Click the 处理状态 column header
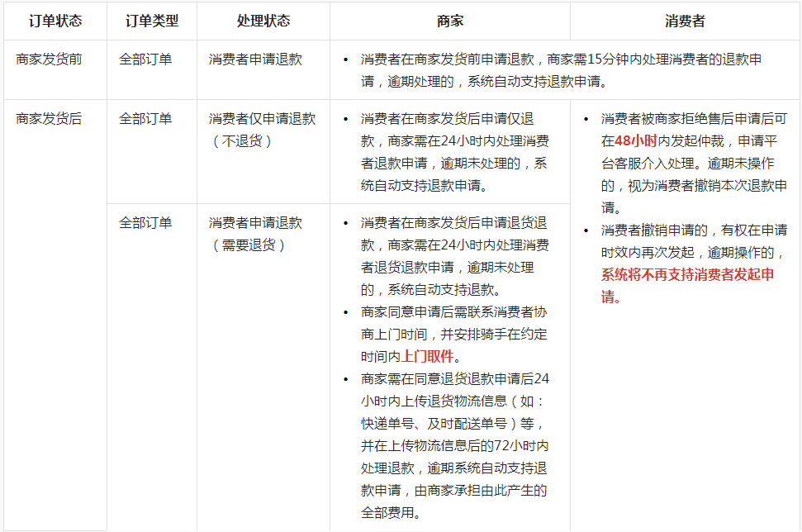Image resolution: width=802 pixels, height=532 pixels. (262, 21)
